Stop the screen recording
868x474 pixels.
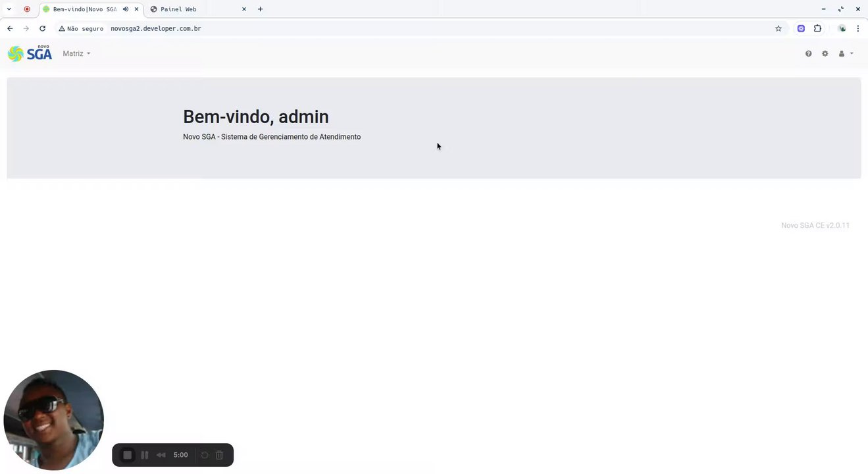[128, 455]
